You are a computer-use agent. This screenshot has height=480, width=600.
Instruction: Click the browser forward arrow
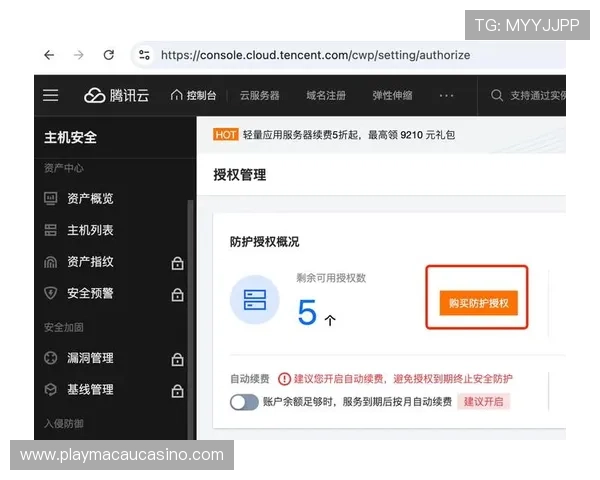(79, 55)
